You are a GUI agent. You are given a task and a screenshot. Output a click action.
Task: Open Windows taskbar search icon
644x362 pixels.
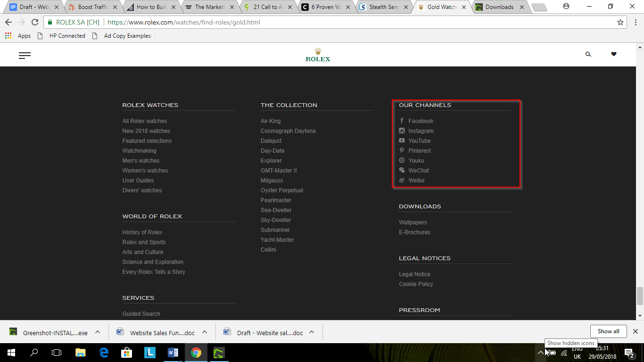(x=34, y=353)
